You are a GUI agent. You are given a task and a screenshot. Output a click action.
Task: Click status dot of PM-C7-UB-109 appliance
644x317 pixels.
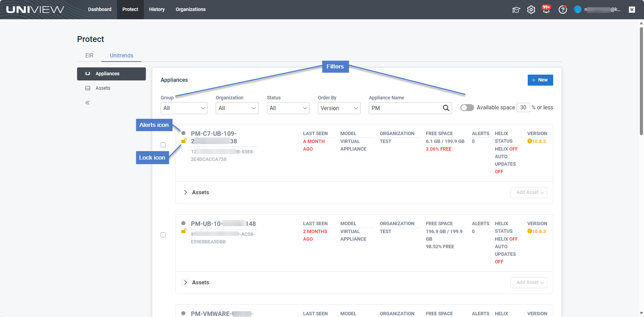pyautogui.click(x=183, y=133)
